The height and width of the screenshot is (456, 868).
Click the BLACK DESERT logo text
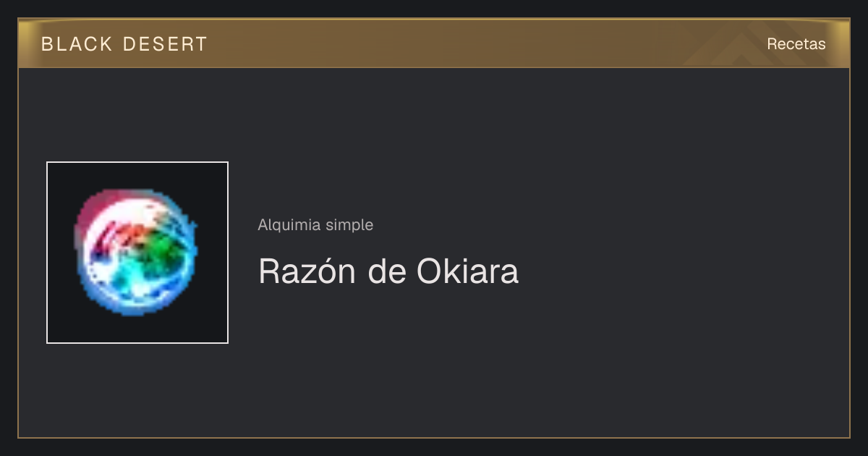pyautogui.click(x=124, y=44)
